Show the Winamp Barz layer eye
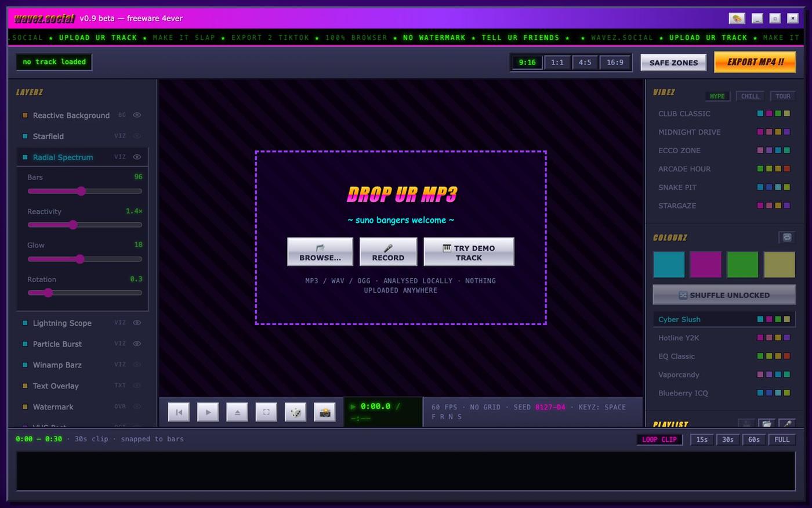 [x=137, y=364]
